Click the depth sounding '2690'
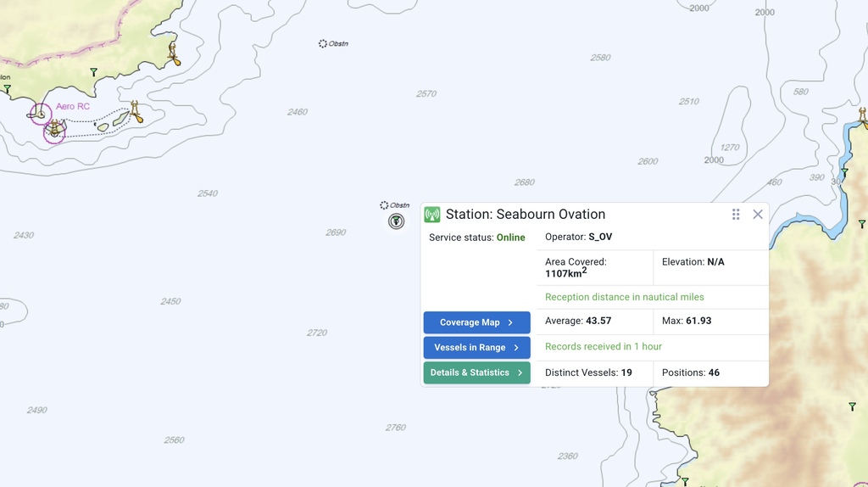868x487 pixels. 336,232
